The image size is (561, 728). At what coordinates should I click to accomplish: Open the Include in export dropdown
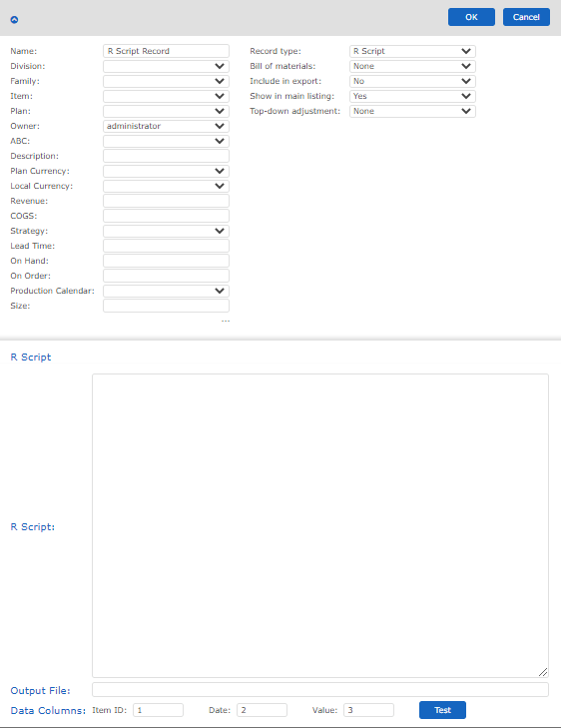coord(412,81)
